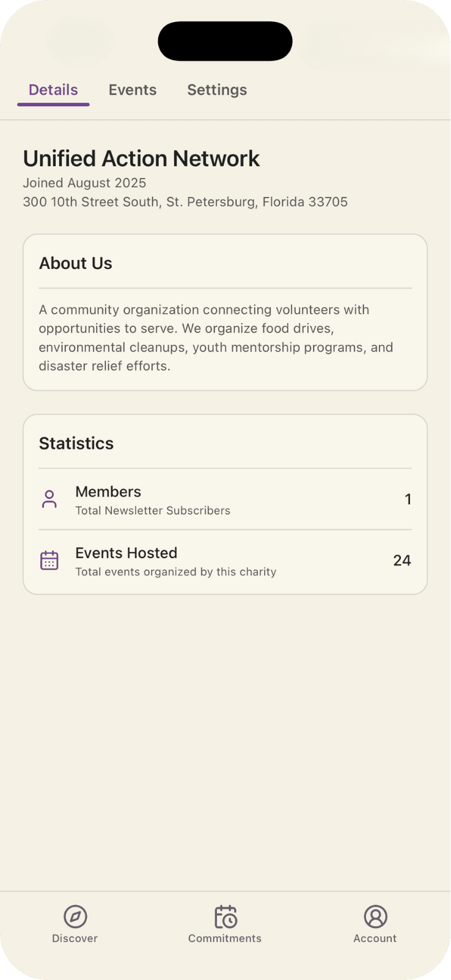Open Commitments via the calendar-clock icon
Screen dimensions: 451x980
pos(225,916)
